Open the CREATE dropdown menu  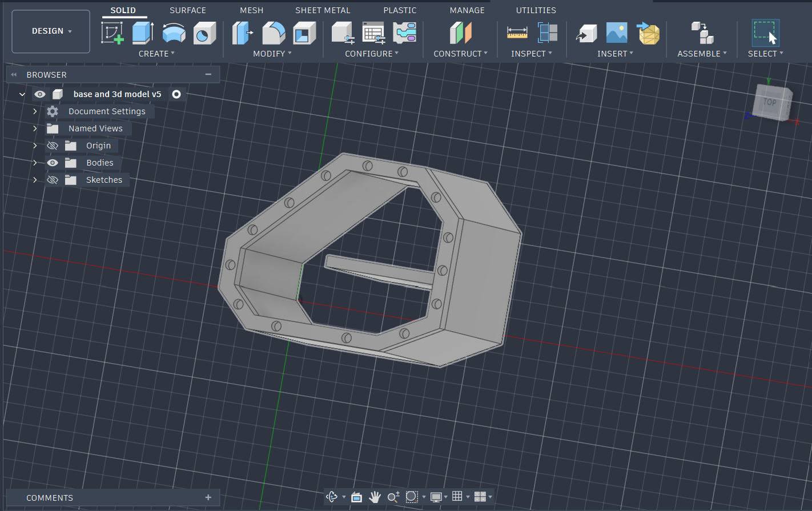(x=156, y=54)
